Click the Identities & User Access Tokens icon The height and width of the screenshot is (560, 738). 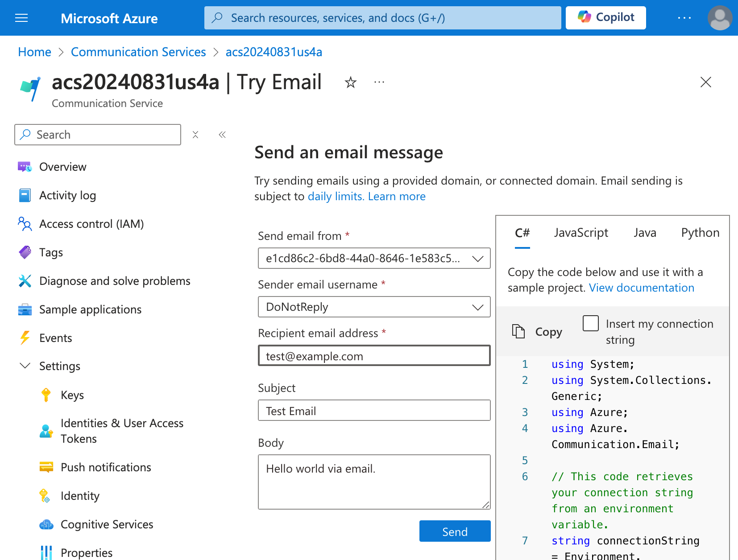click(46, 431)
